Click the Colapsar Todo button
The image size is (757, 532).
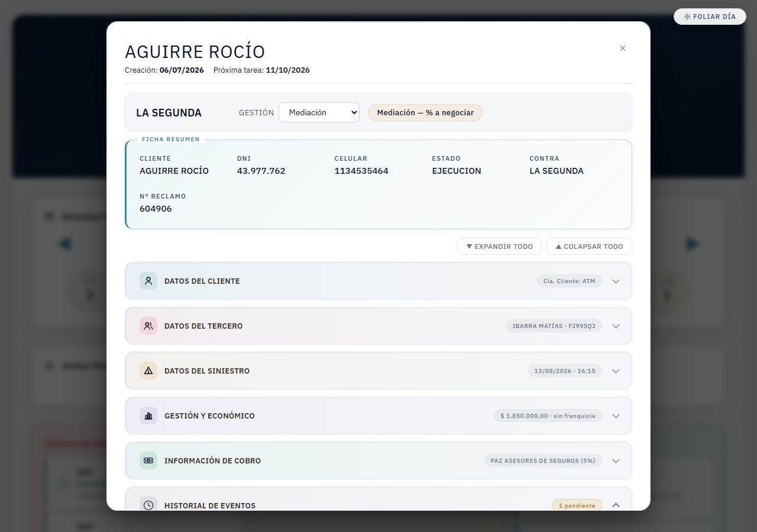click(589, 246)
